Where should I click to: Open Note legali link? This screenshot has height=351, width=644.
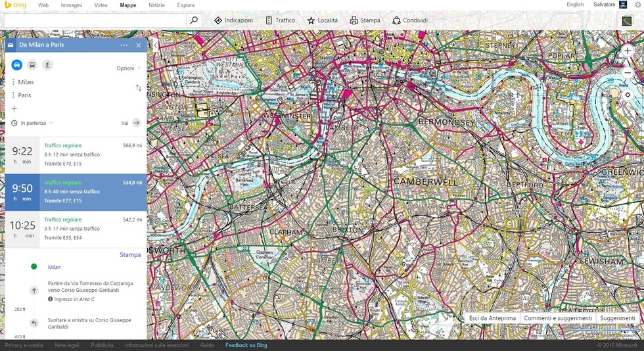point(67,345)
